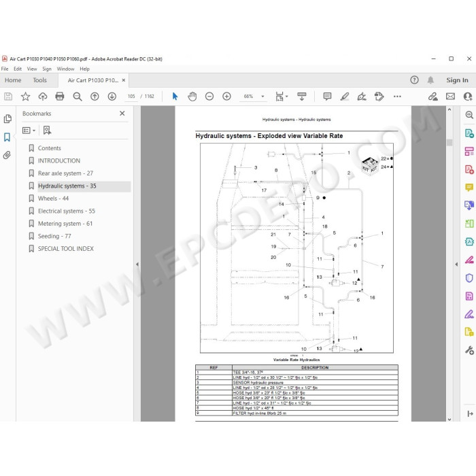Open the Sign document pen tool

tap(362, 97)
